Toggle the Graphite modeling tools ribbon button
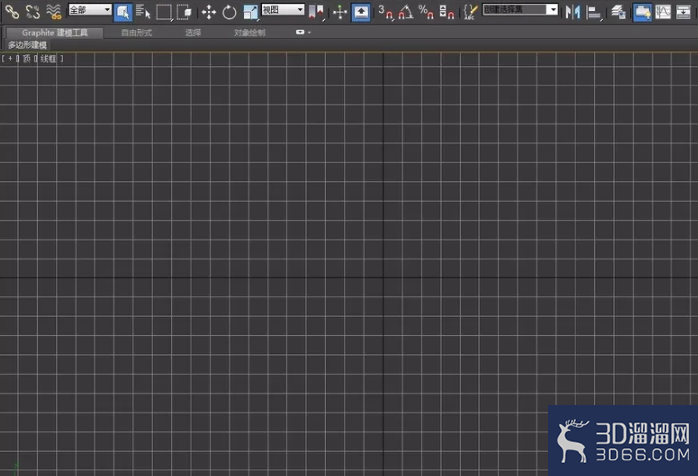The width and height of the screenshot is (698, 476). [x=642, y=12]
